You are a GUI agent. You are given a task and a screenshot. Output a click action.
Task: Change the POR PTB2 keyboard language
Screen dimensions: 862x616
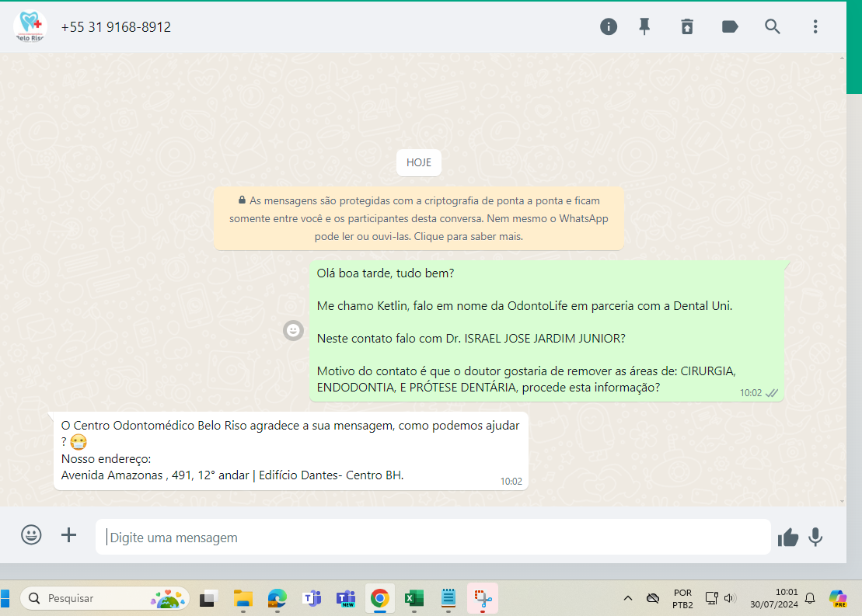[x=682, y=598]
